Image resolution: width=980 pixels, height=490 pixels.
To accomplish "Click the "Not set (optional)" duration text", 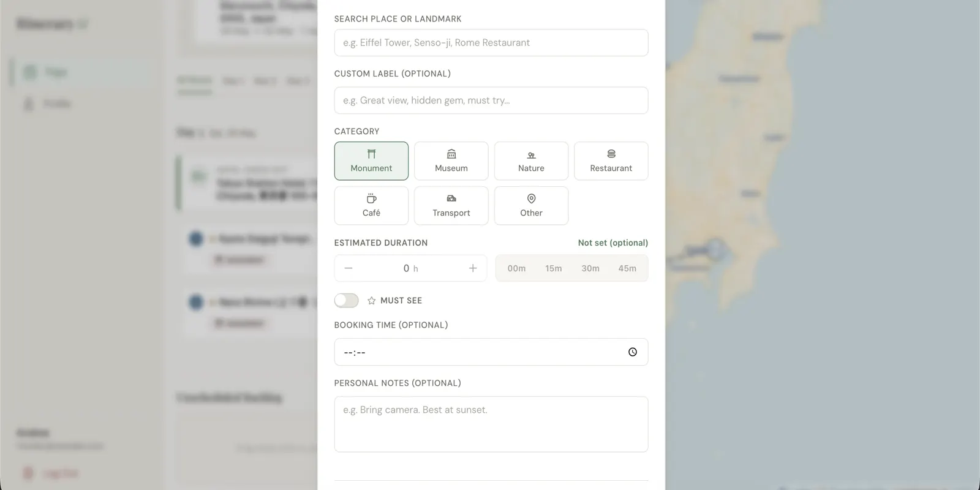I will pyautogui.click(x=613, y=243).
